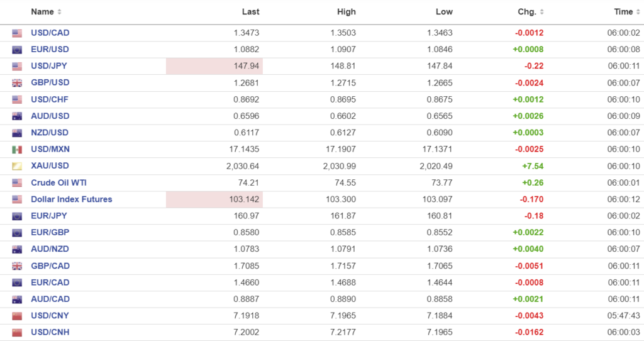The width and height of the screenshot is (644, 341).
Task: Open the Crude Oil WTI link
Action: coord(58,182)
